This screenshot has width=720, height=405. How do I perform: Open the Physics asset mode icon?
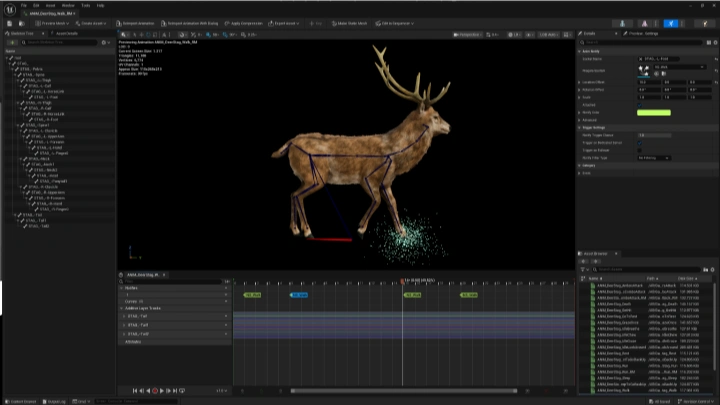click(x=705, y=23)
